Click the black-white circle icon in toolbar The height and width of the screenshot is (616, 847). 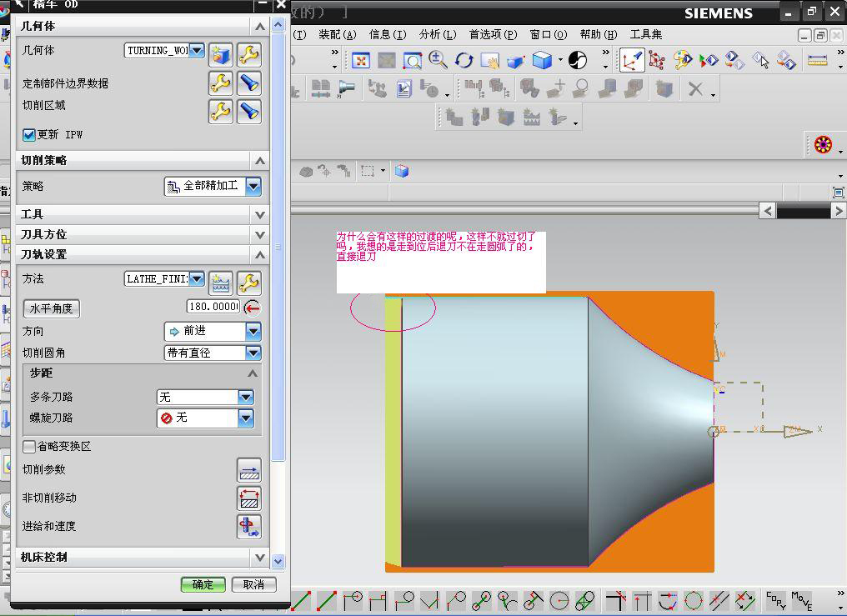pyautogui.click(x=578, y=60)
